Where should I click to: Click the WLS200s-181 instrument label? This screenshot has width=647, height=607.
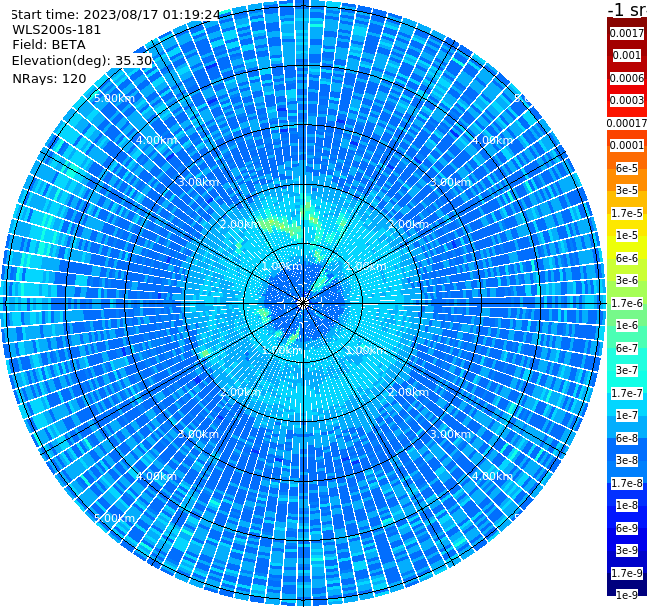(x=57, y=30)
